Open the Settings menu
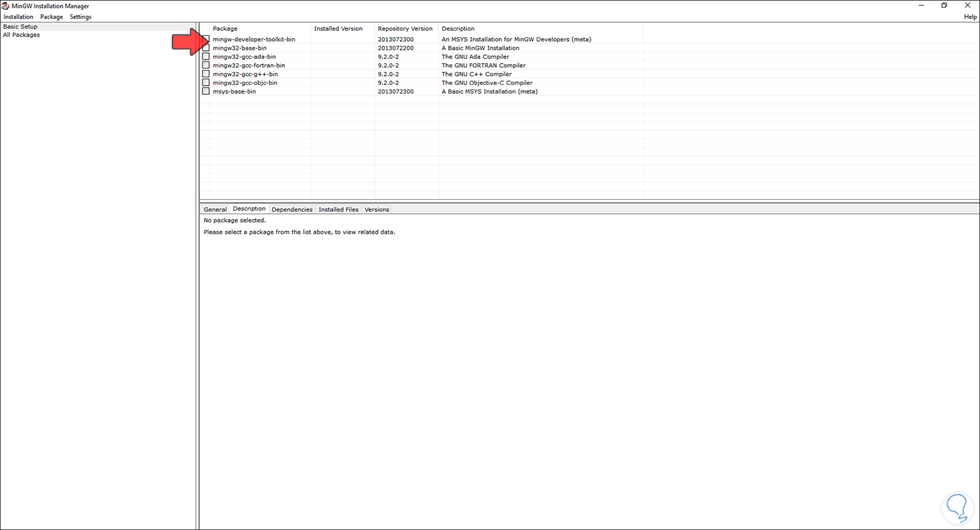 (x=81, y=17)
